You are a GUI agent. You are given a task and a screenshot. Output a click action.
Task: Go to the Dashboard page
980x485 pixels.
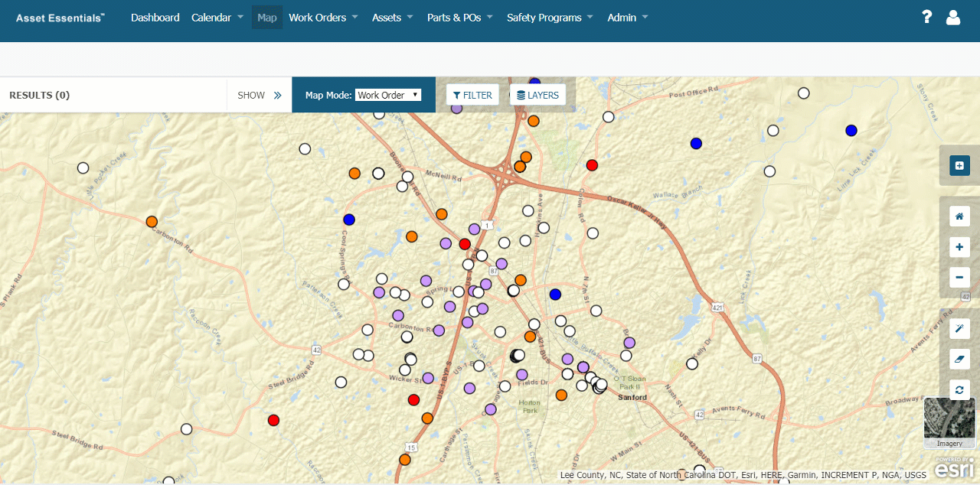pos(155,17)
